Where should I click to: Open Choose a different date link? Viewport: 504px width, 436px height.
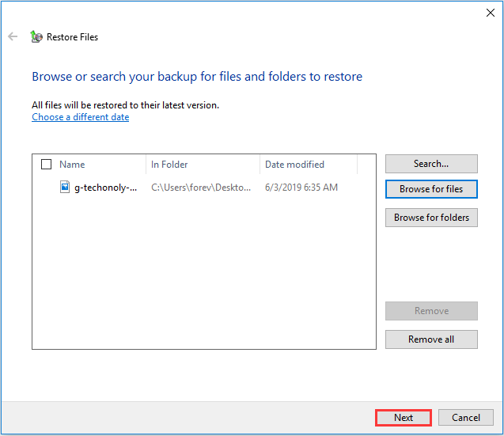[x=80, y=117]
